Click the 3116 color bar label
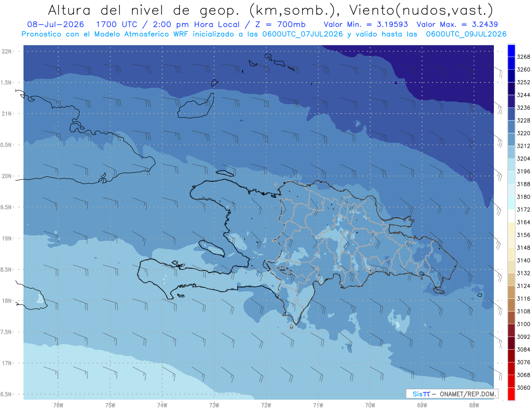Screen dimensions: 532x411 (524, 298)
